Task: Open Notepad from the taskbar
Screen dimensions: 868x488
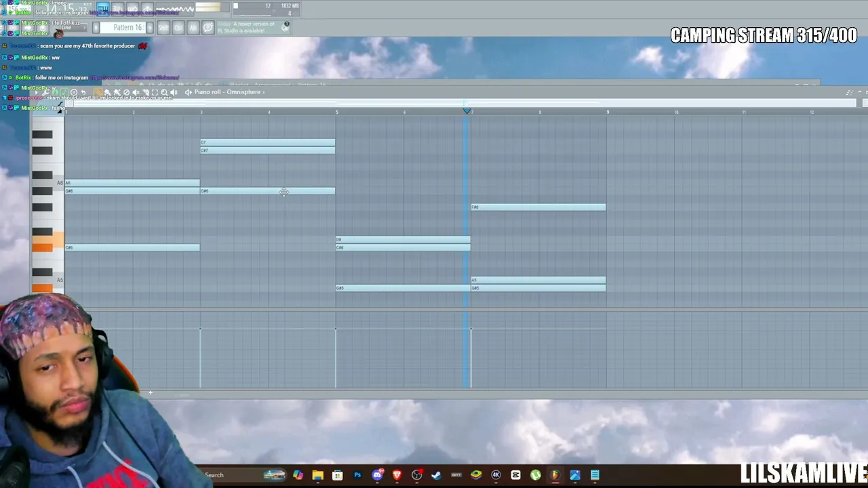Action: (595, 475)
